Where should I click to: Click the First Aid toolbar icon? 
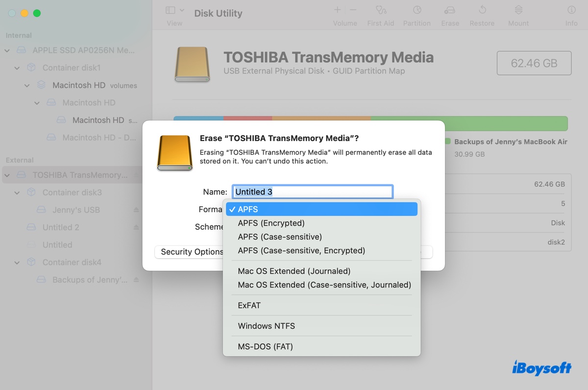point(381,10)
